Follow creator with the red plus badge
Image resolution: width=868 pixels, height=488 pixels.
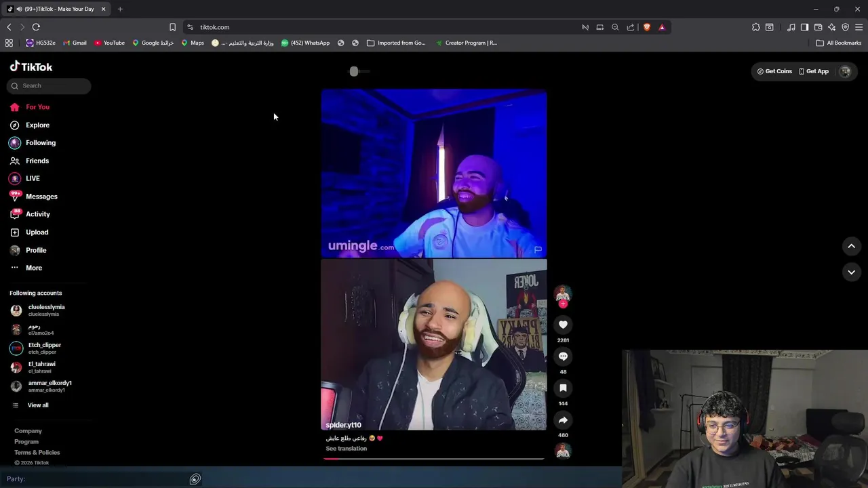tap(563, 304)
